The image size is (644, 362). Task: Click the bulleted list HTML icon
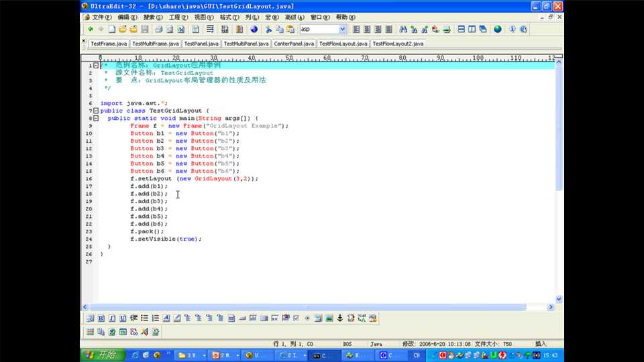tap(145, 318)
